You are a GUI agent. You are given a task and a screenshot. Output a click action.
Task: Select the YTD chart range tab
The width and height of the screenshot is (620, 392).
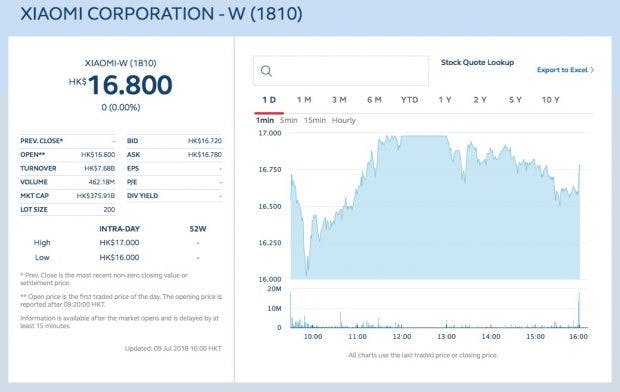(409, 100)
